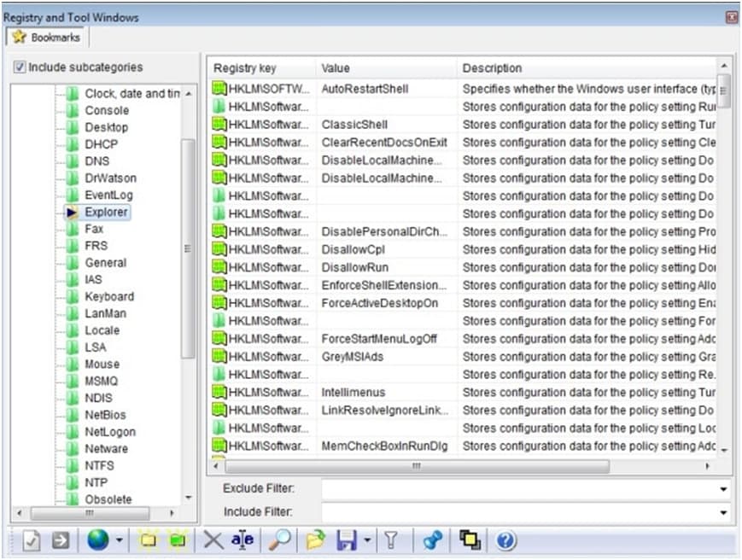
Task: Click the open folder toolbar icon
Action: coord(313,540)
